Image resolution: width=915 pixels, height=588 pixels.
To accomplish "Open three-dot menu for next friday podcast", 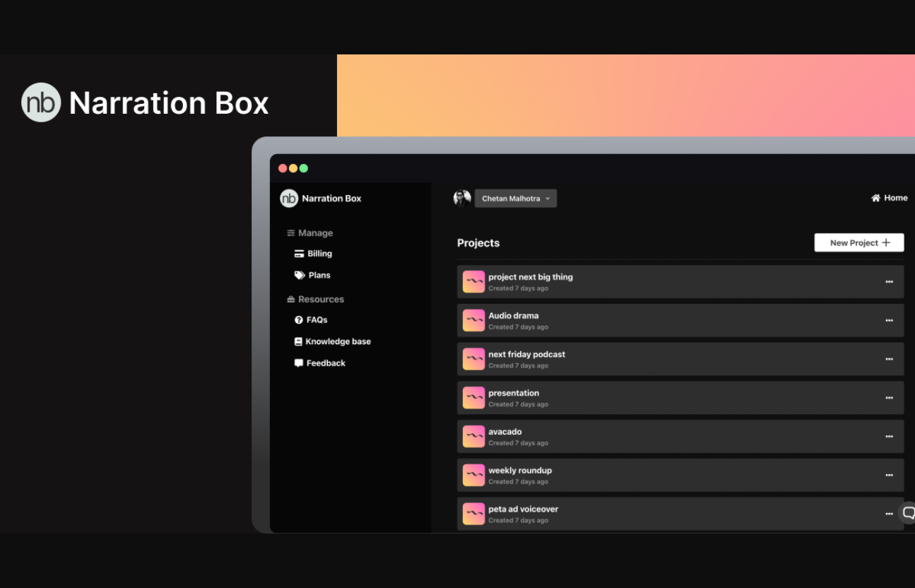I will tap(889, 359).
